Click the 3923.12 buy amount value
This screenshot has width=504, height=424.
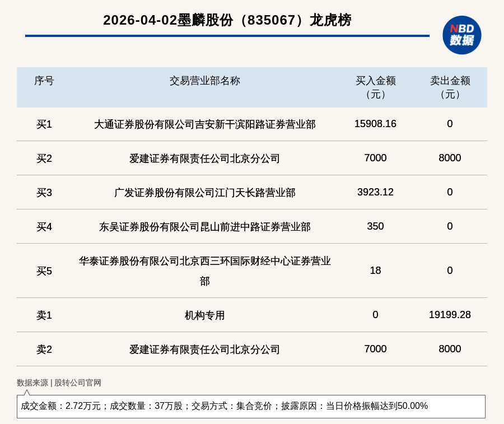(x=375, y=192)
